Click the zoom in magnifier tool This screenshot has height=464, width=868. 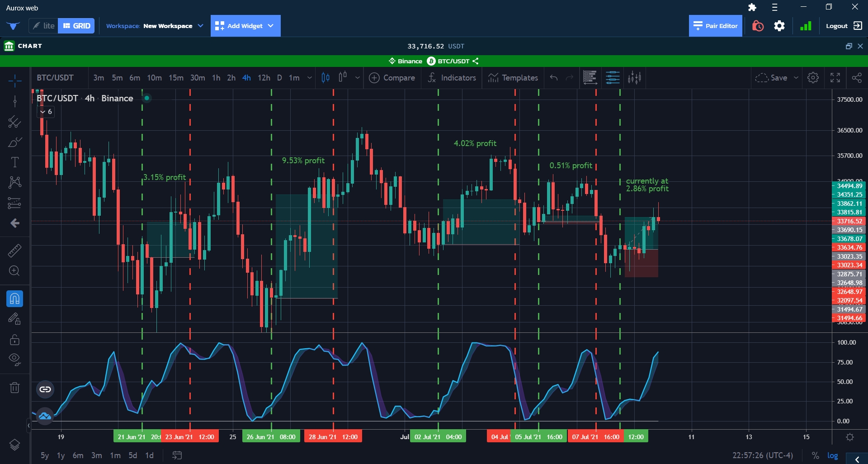tap(14, 271)
